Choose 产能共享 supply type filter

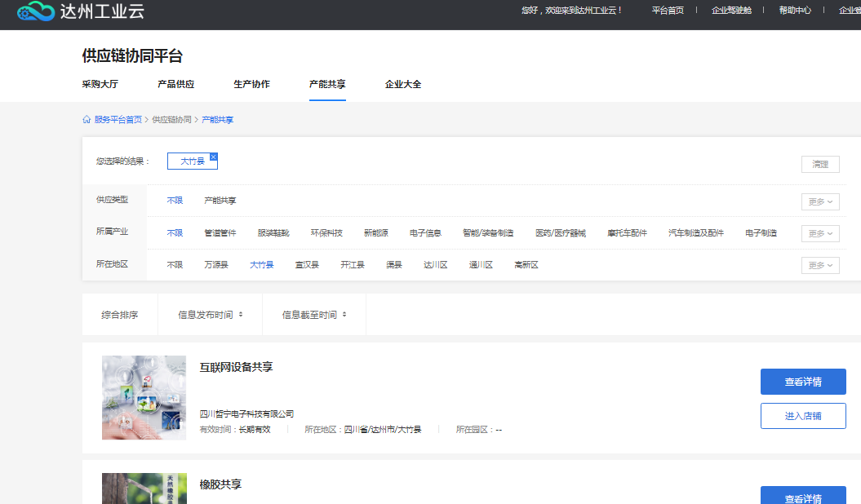coord(220,201)
